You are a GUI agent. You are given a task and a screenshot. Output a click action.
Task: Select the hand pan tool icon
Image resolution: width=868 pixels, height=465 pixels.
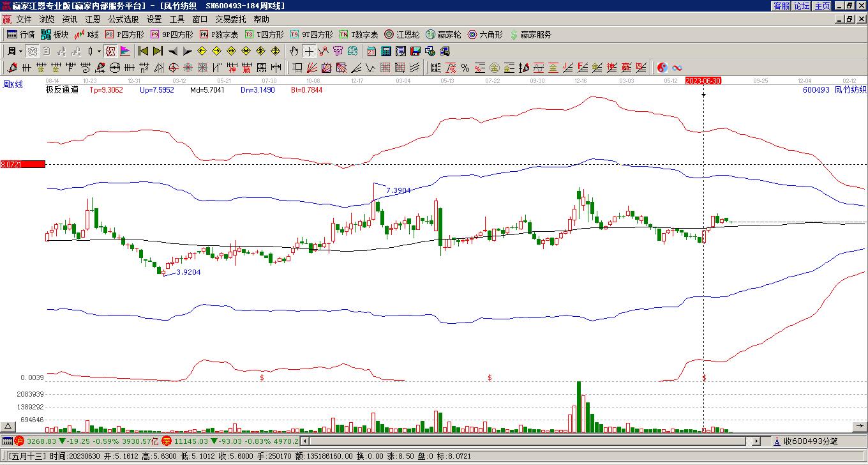(294, 51)
